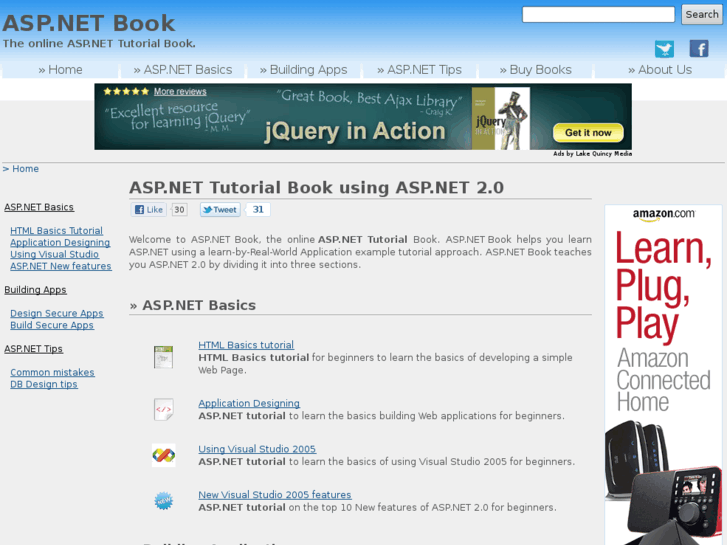
Task: Click the ASP.NET Book site title
Action: [89, 23]
